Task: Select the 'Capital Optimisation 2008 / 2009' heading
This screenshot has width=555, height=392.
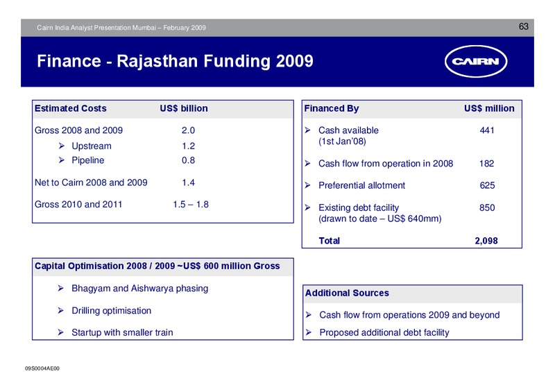Action: [157, 266]
